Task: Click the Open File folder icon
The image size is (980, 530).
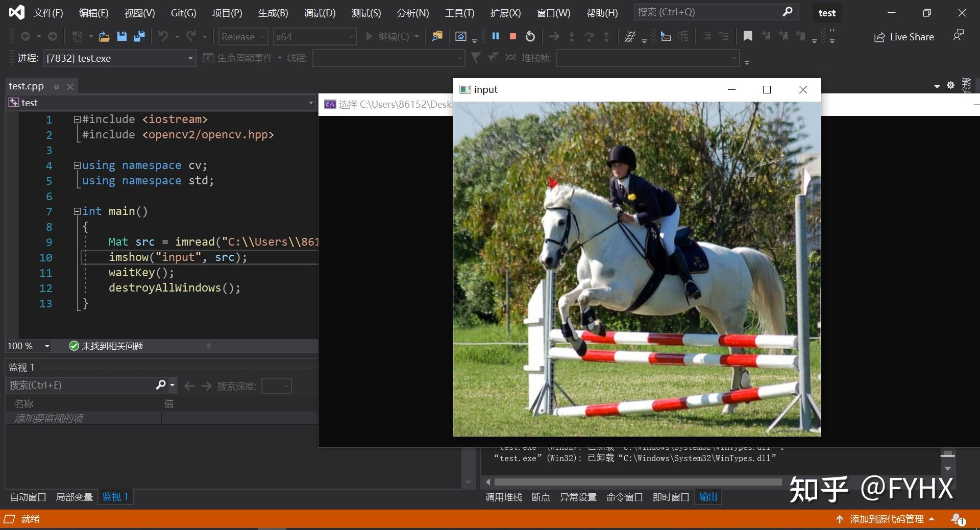Action: pyautogui.click(x=104, y=36)
